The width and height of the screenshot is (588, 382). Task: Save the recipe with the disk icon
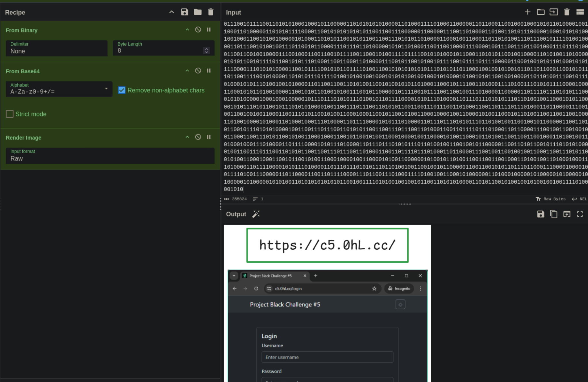click(x=184, y=12)
